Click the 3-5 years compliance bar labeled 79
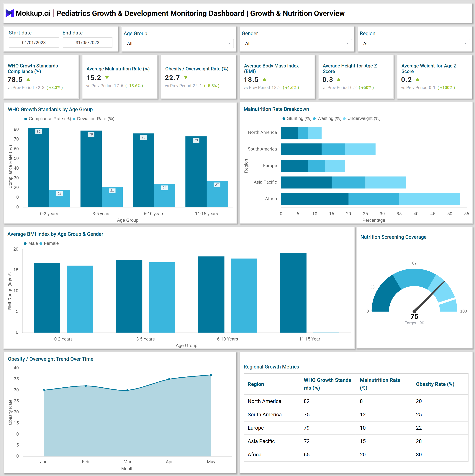 91,169
